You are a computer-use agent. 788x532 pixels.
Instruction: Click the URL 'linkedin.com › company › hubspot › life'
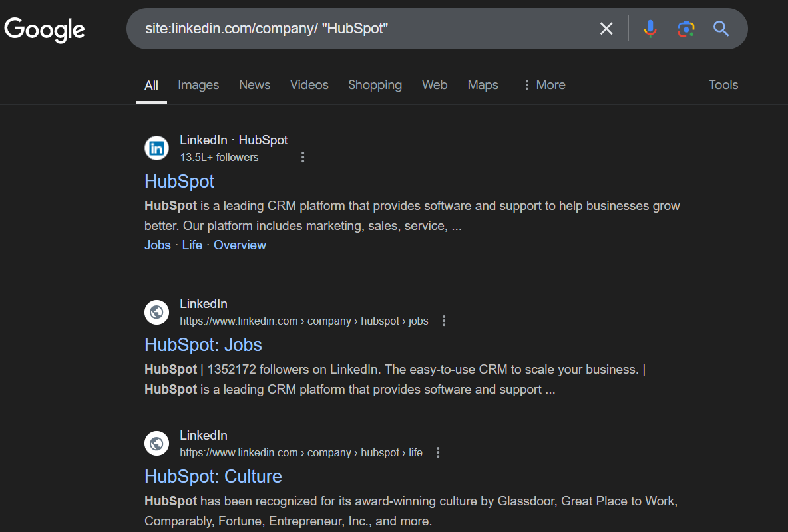301,453
